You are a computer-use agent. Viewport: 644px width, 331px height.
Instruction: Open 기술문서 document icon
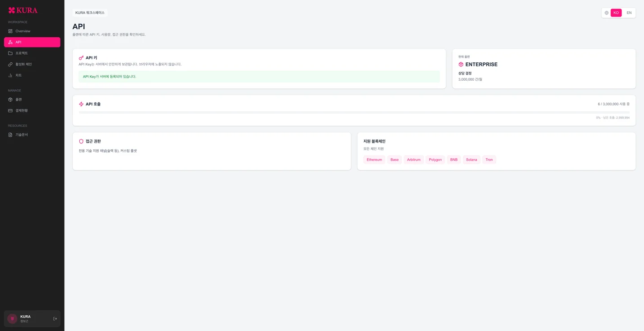[x=10, y=135]
